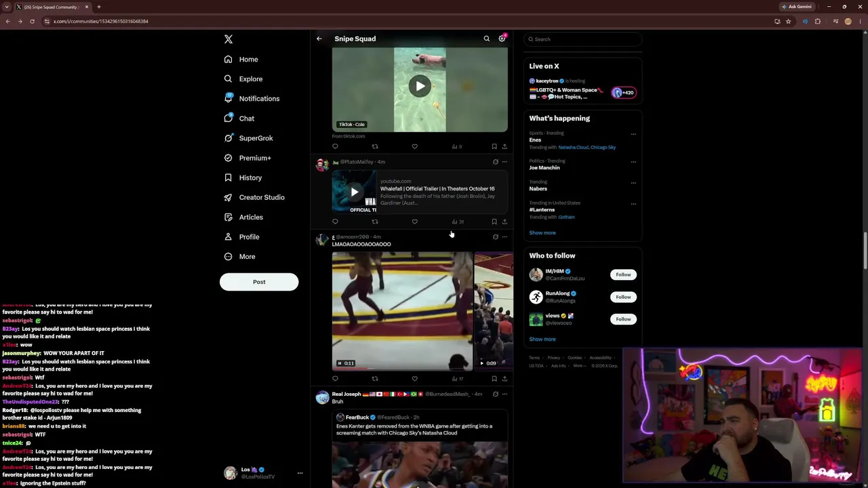Image resolution: width=868 pixels, height=488 pixels.
Task: Follow the IM/HIM account
Action: point(623,274)
